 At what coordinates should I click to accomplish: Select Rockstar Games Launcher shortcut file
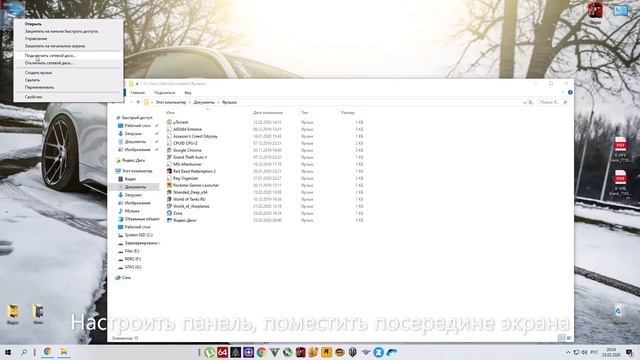pos(193,185)
